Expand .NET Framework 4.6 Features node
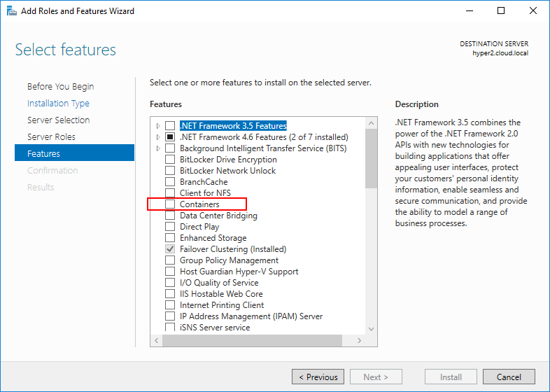550x392 pixels. click(x=159, y=137)
